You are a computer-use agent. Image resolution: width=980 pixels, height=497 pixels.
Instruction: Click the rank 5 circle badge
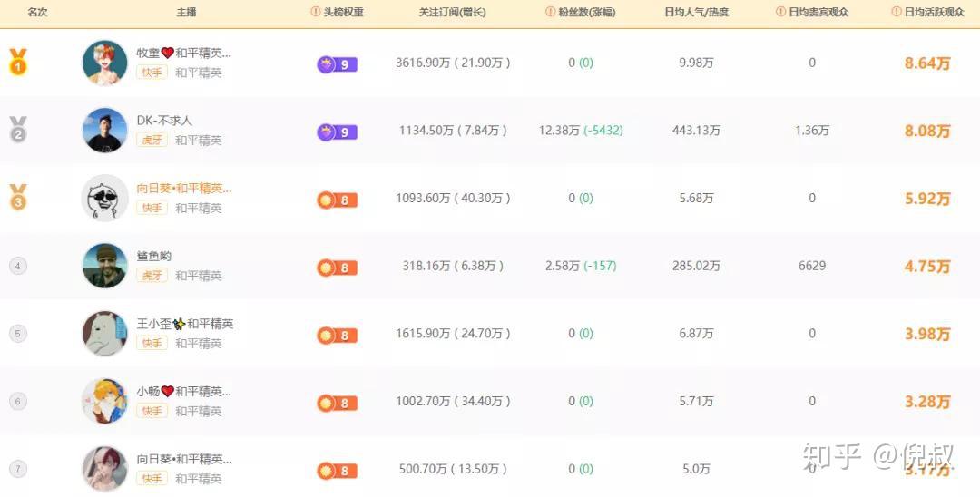pos(18,334)
